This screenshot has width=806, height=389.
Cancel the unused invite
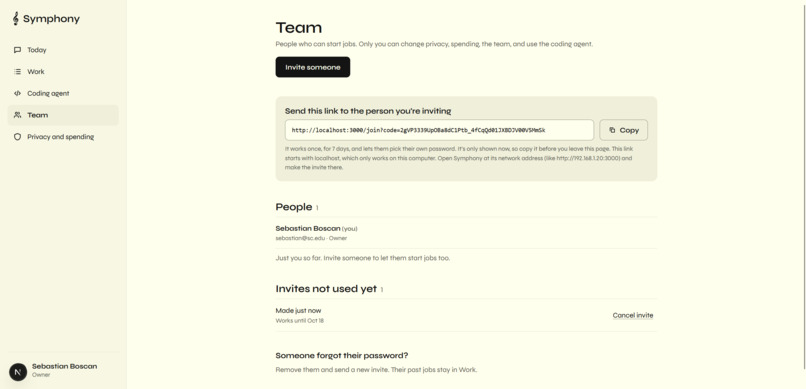[633, 316]
